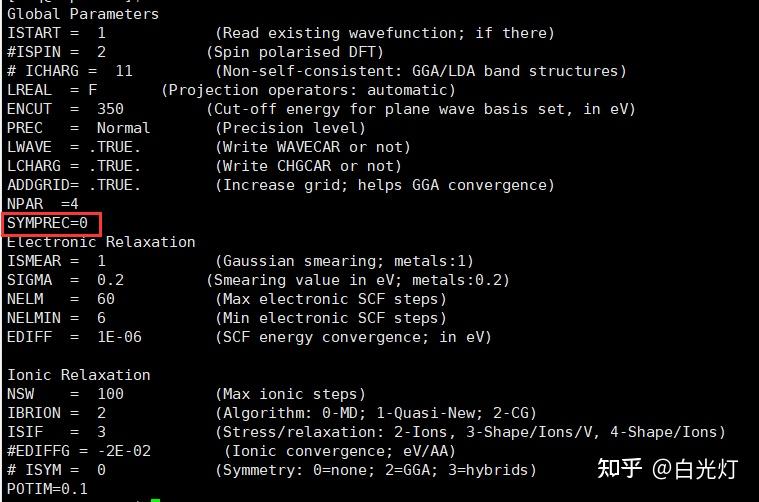The image size is (759, 502).
Task: Place cursor on the ISTART = 1 line
Action: tap(56, 33)
